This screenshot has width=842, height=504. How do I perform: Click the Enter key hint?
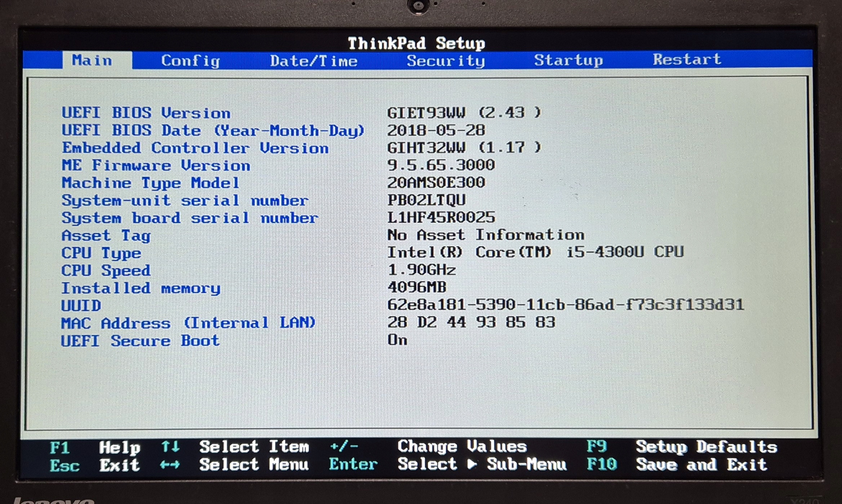tap(353, 464)
